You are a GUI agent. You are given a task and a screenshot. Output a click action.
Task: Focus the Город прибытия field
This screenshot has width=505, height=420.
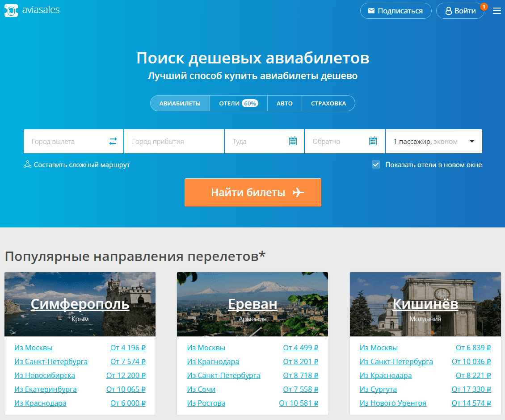[174, 141]
